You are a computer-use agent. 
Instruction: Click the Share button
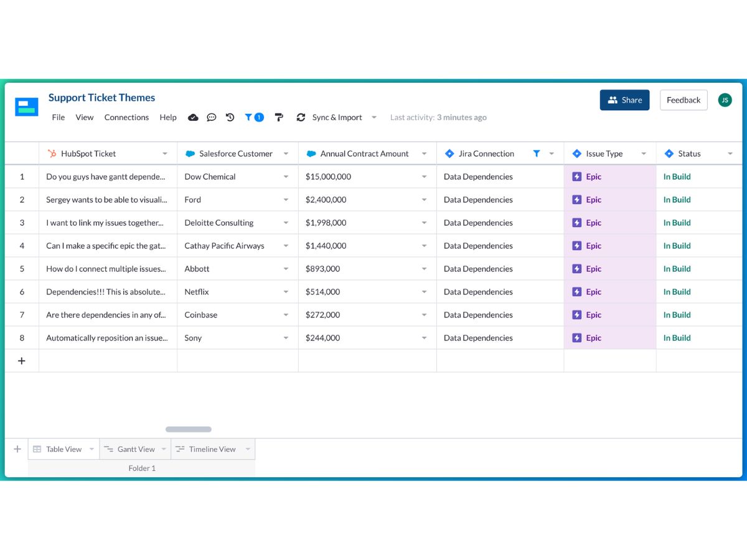pos(624,100)
